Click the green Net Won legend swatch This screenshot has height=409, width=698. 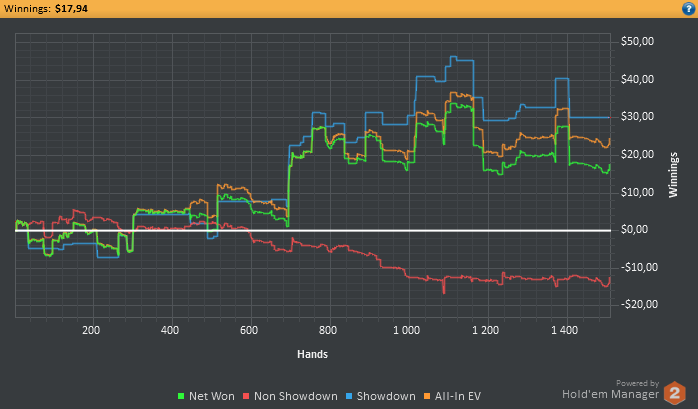pos(181,396)
